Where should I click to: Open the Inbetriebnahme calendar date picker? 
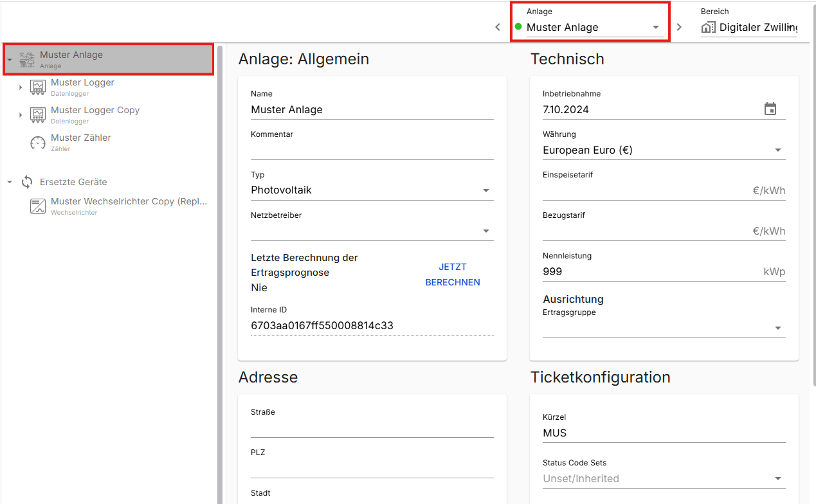pos(770,109)
